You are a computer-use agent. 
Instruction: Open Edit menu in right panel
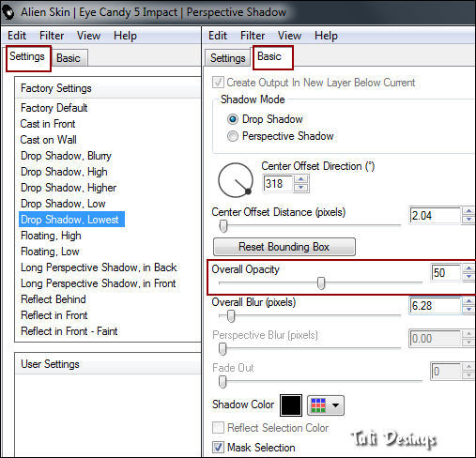(218, 36)
